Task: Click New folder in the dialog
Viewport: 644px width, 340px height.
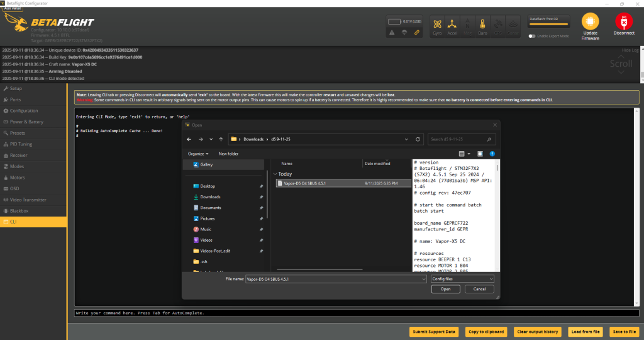Action: (x=228, y=154)
